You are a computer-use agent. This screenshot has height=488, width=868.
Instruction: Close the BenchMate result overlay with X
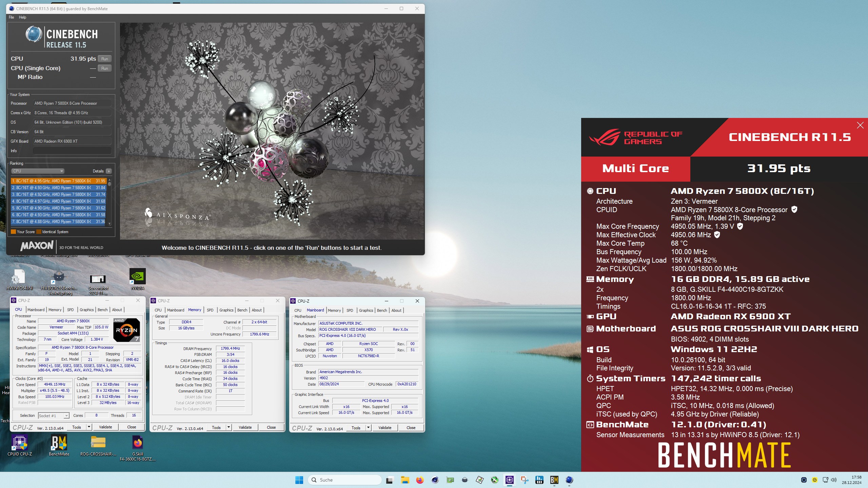(x=860, y=125)
